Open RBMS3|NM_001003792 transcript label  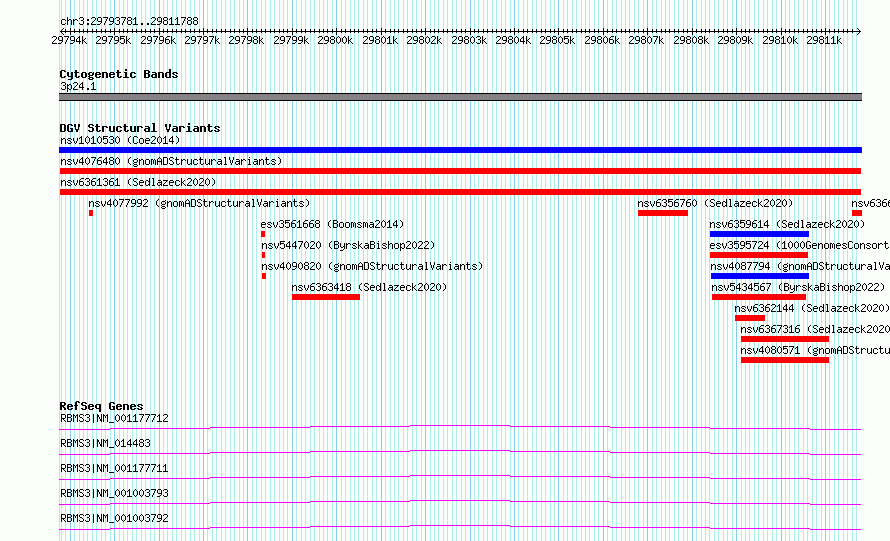[x=114, y=518]
